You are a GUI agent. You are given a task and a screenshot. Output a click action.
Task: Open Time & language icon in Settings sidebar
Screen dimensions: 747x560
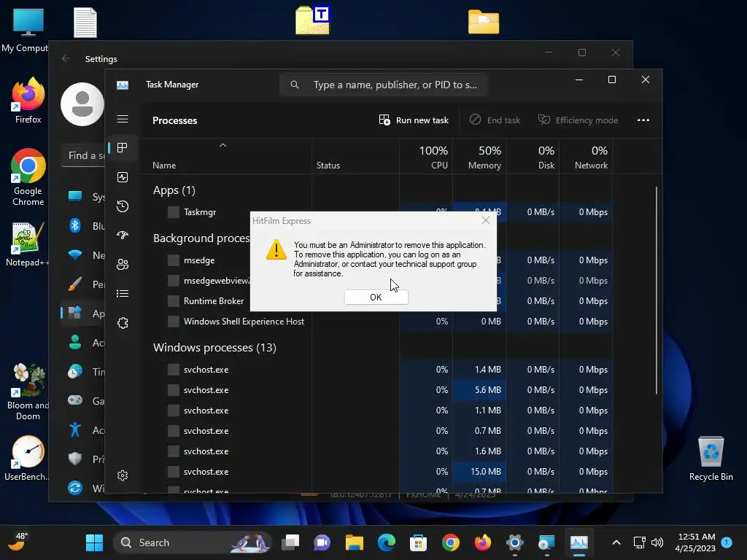75,371
